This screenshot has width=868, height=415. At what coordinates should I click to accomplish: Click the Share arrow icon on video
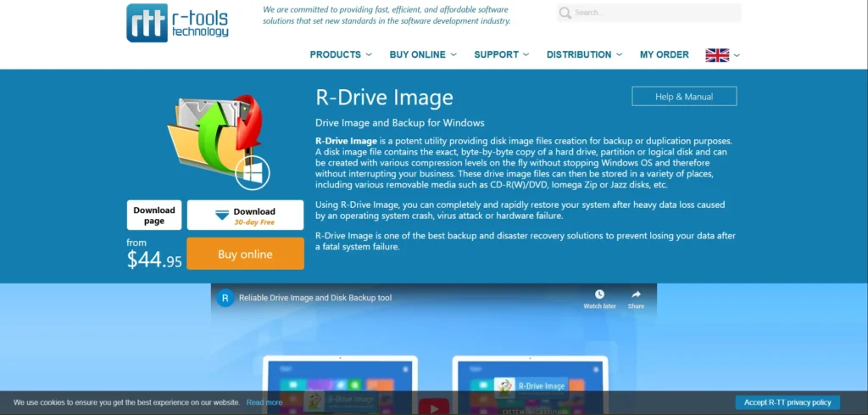[x=636, y=294]
